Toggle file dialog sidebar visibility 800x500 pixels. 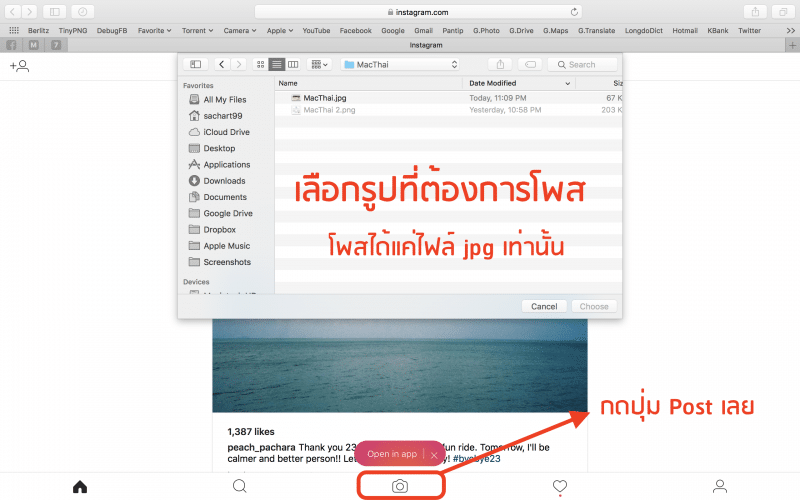(x=195, y=64)
